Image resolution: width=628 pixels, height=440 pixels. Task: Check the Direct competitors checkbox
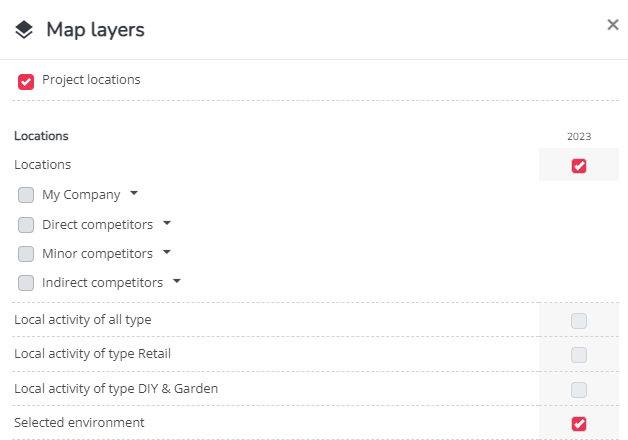click(x=26, y=225)
